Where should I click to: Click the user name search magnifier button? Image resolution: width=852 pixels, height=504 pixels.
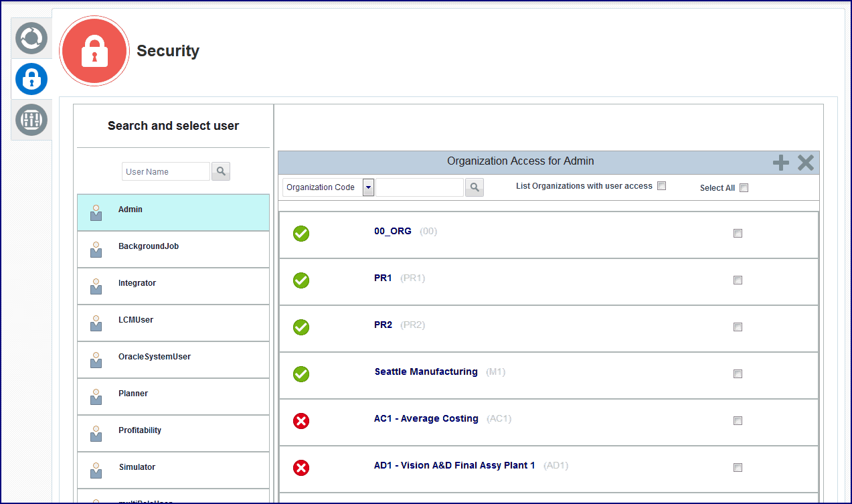coord(221,171)
